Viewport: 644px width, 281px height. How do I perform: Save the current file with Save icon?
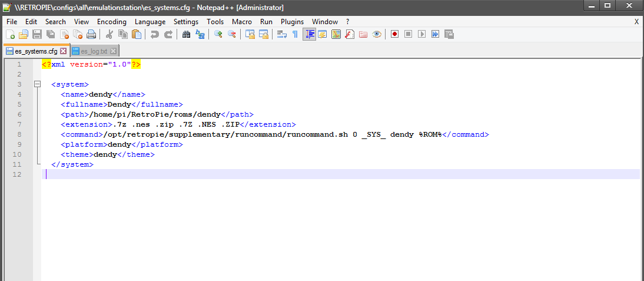pos(37,35)
